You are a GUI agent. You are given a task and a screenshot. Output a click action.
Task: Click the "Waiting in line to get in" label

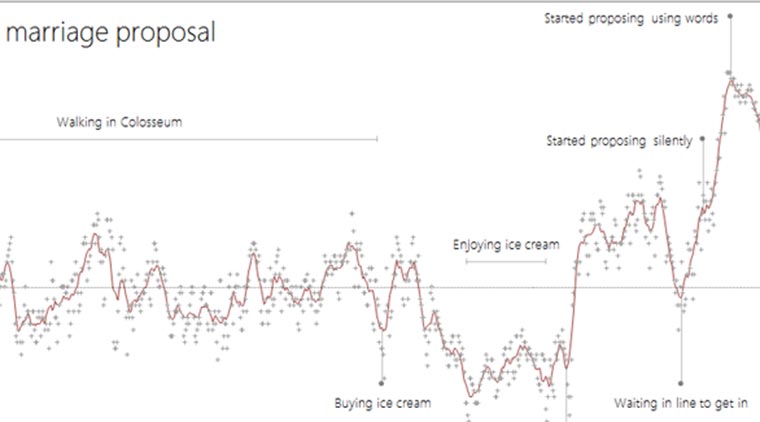[680, 404]
